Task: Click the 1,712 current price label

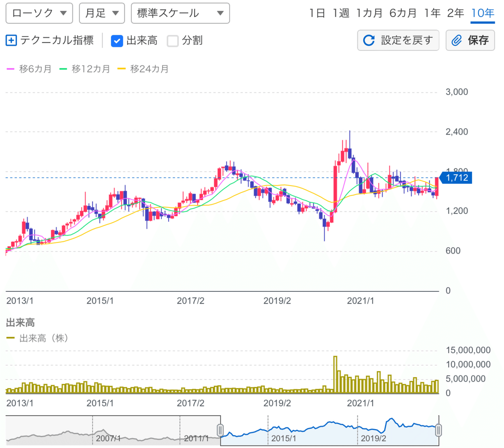Action: tap(456, 178)
